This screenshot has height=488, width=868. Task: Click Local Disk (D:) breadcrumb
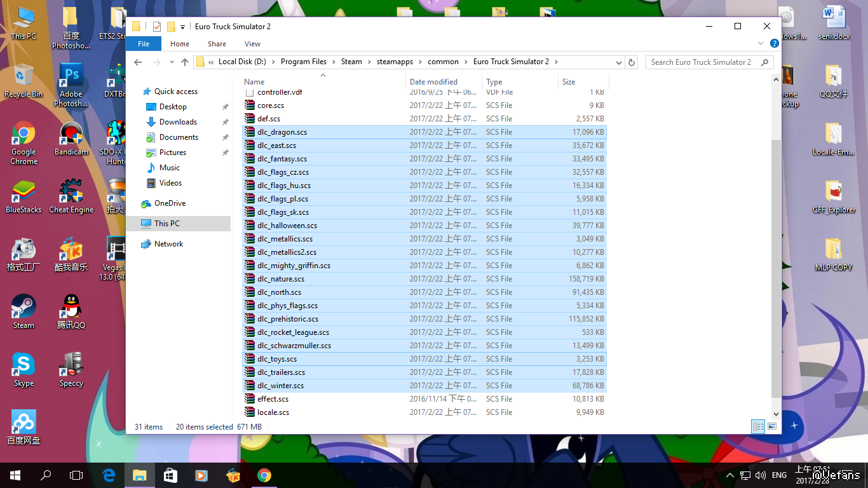click(x=241, y=62)
